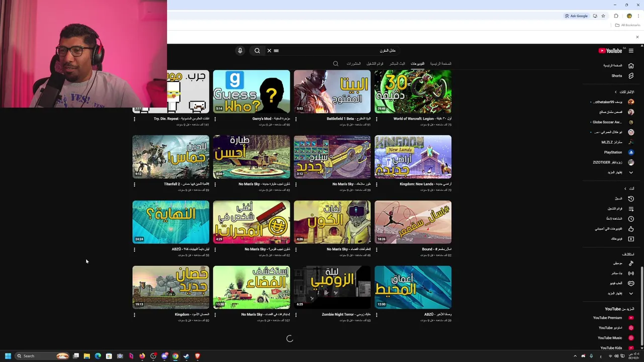Viewport: 644px width, 362px height.
Task: Switch to the Posts channel tab
Action: point(353,64)
